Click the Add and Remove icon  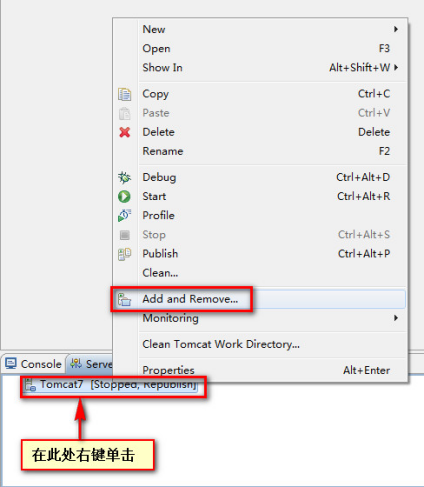(x=124, y=299)
